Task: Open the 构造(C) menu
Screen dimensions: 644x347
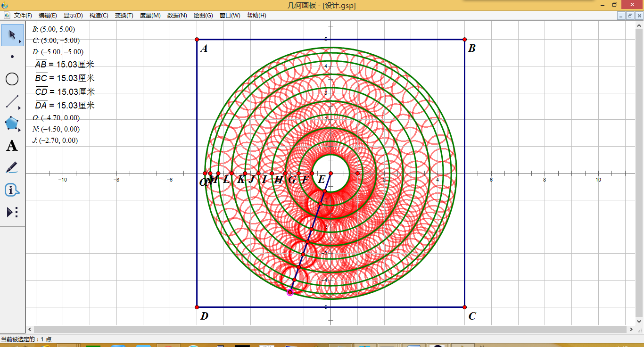Action: [99, 16]
